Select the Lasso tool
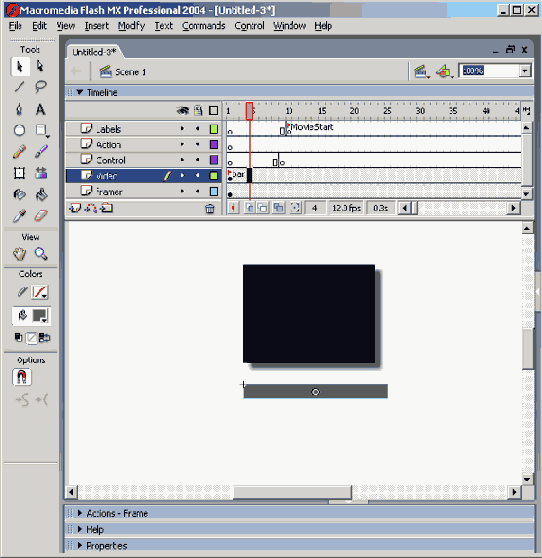 coord(41,86)
